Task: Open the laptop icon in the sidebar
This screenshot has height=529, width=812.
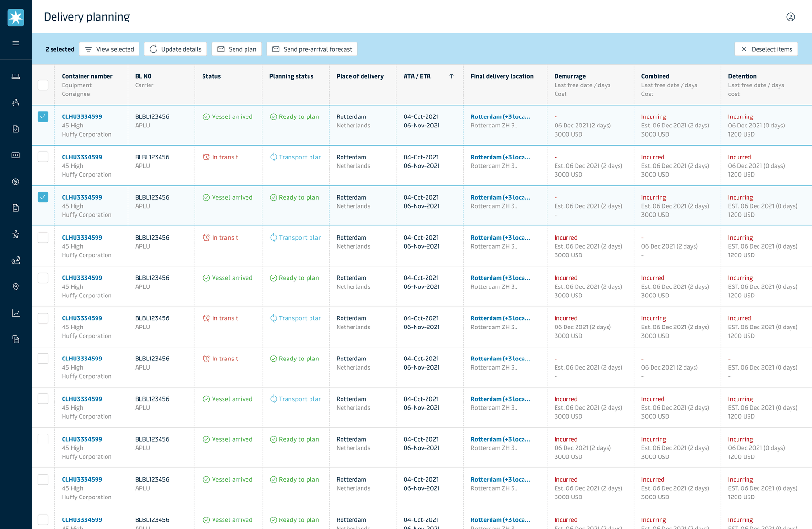Action: [x=16, y=76]
